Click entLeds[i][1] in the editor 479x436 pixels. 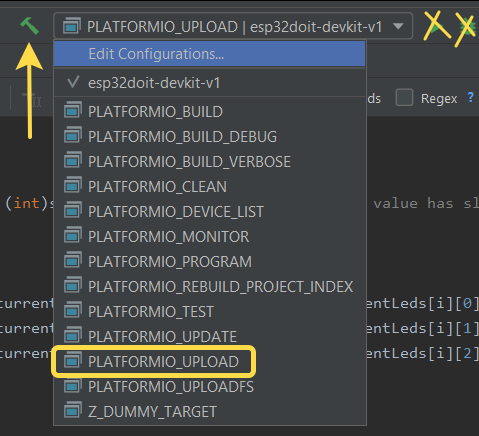pyautogui.click(x=422, y=328)
